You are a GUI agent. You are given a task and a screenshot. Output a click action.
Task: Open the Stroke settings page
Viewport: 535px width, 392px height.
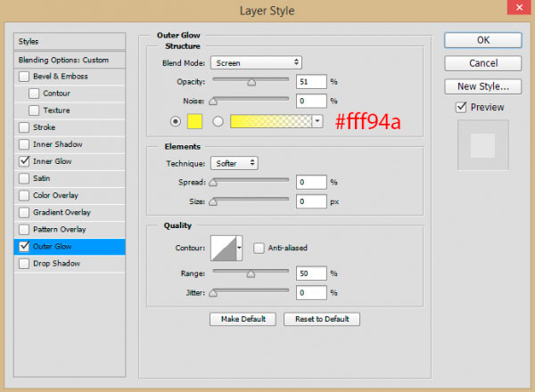click(x=44, y=127)
